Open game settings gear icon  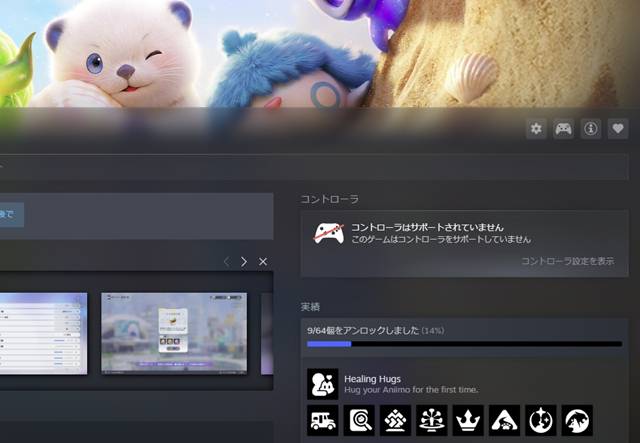[536, 129]
